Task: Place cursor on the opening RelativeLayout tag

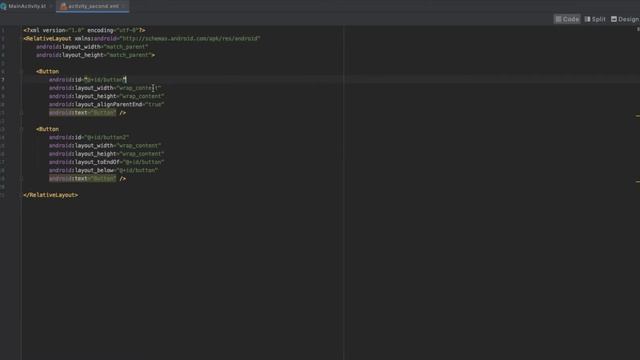Action: [x=47, y=38]
